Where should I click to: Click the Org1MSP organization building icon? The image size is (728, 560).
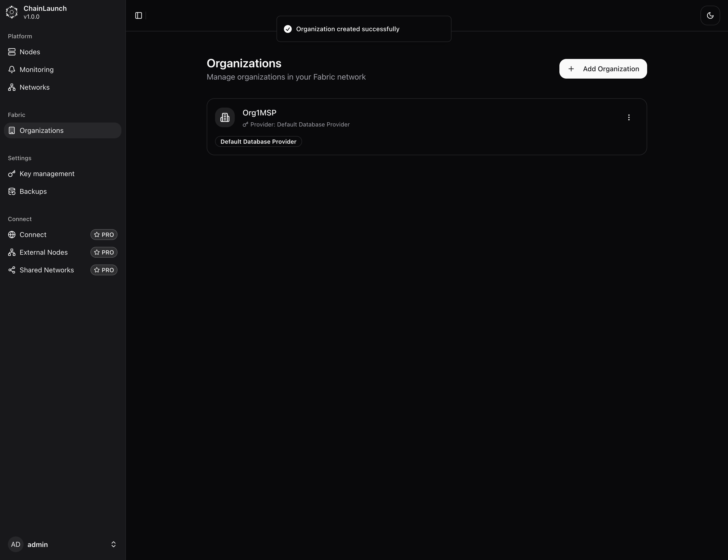(225, 118)
